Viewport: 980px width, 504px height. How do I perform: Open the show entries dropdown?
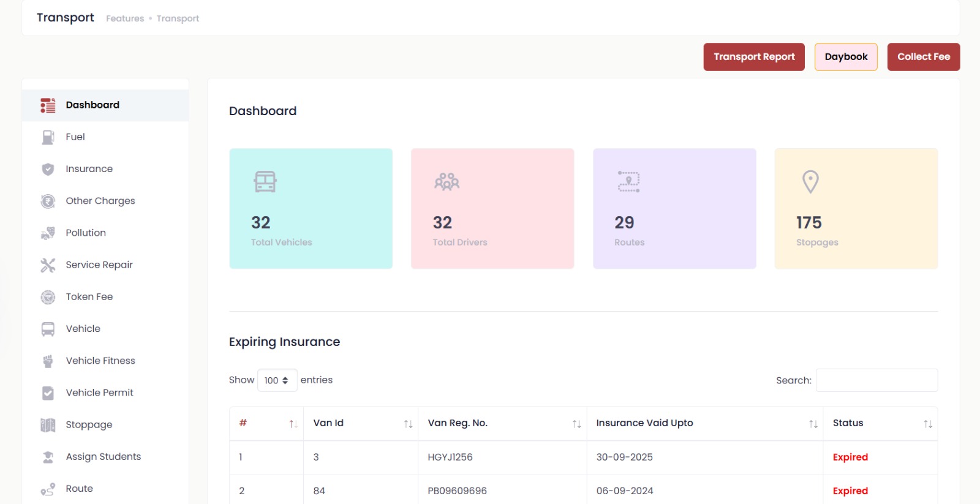tap(277, 380)
